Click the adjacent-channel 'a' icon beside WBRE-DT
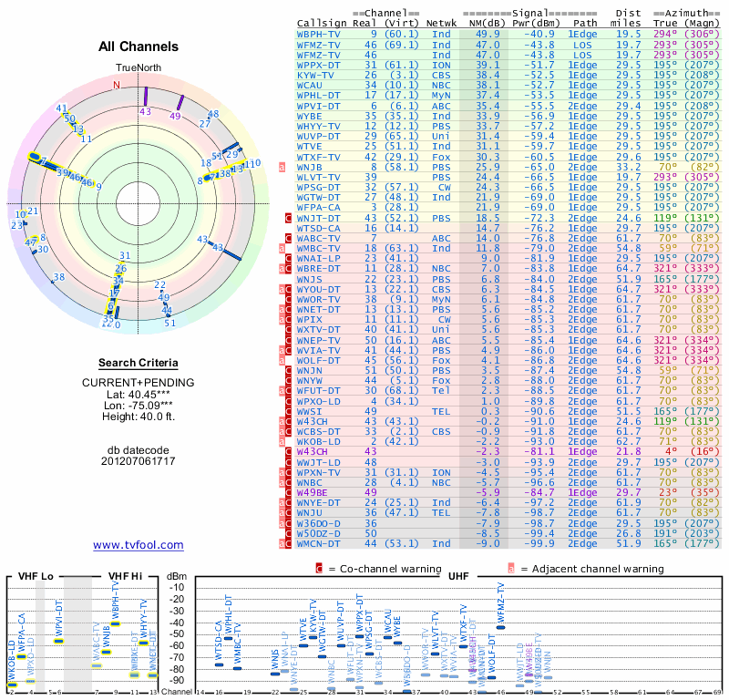Viewport: 729px width, 700px height. (282, 269)
